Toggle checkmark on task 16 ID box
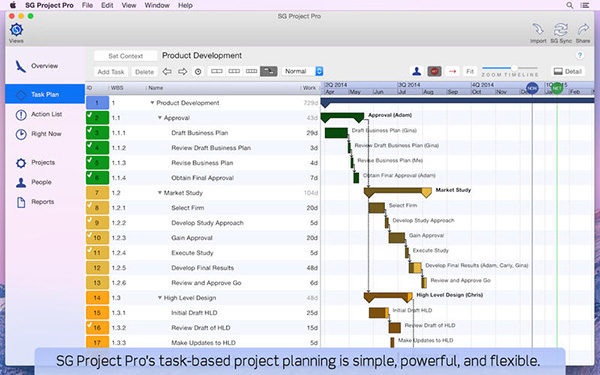 pos(97,328)
